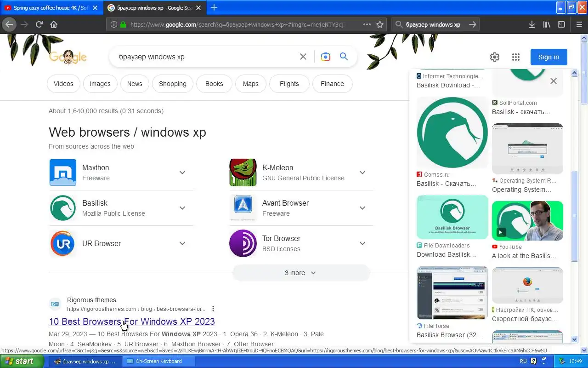Select the News search filter
The image size is (588, 368).
(x=135, y=84)
